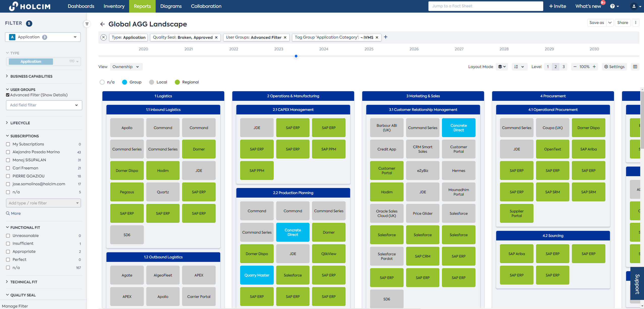Open the Application fact sheet type dropdown
The width and height of the screenshot is (644, 309).
[x=43, y=37]
